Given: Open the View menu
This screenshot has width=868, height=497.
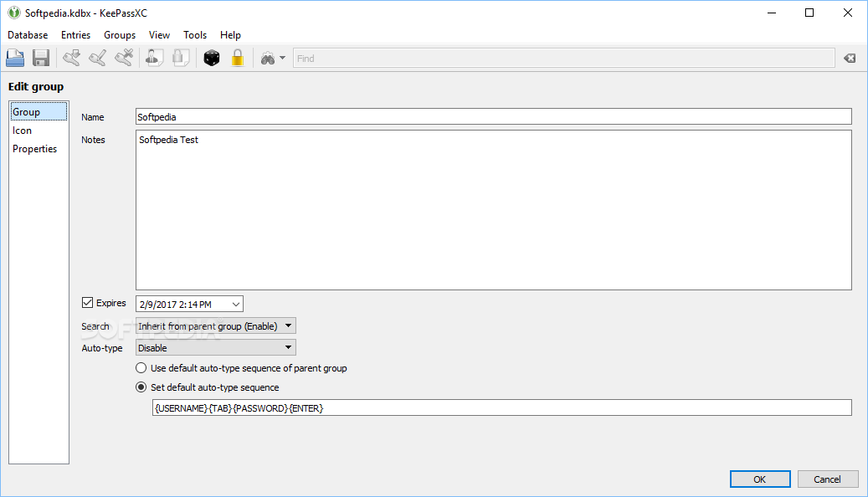Looking at the screenshot, I should click(159, 35).
